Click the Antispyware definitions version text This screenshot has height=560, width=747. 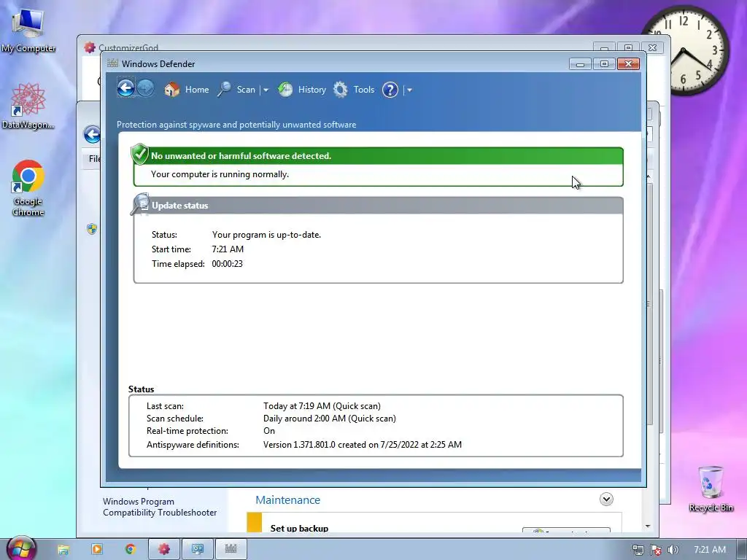363,445
